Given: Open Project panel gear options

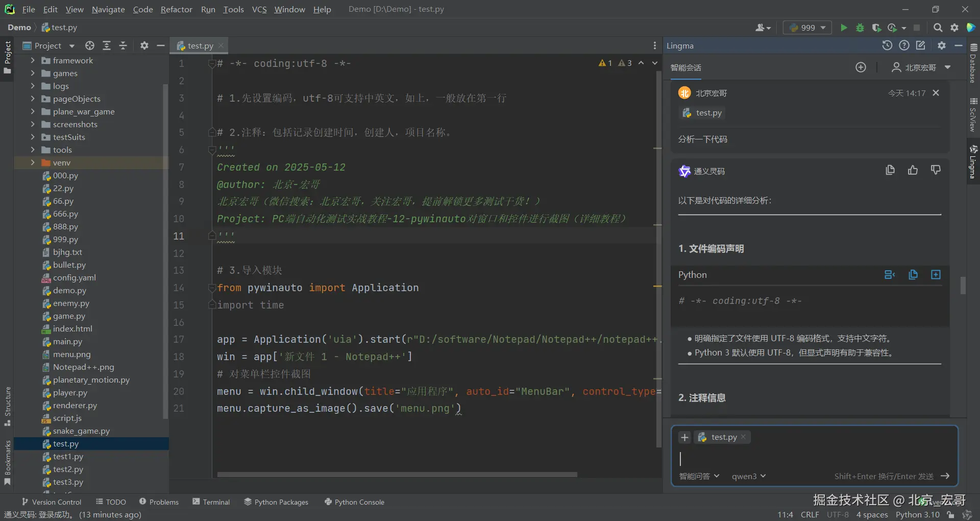Looking at the screenshot, I should click(x=144, y=45).
